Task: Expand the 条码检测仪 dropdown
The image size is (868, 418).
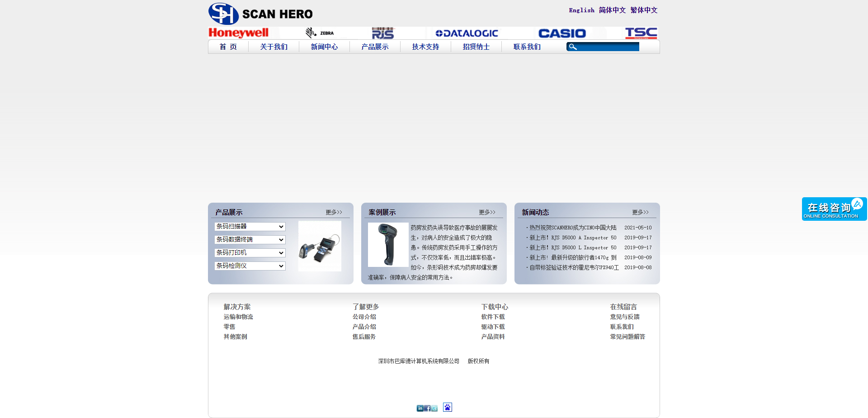Action: 250,266
